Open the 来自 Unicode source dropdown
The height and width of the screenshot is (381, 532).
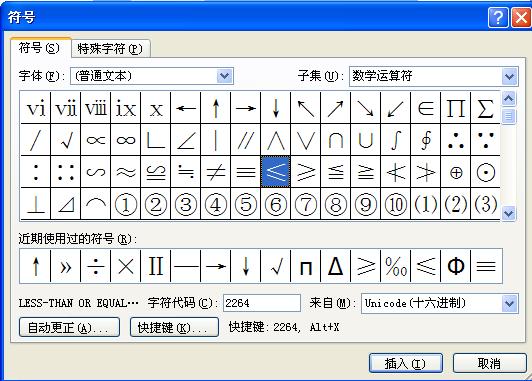click(510, 303)
